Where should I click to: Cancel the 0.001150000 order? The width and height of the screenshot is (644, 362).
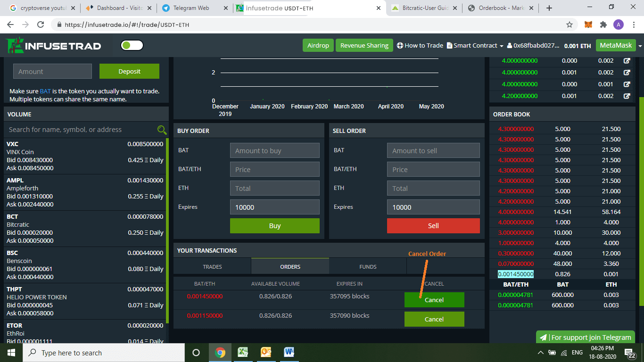pyautogui.click(x=434, y=319)
